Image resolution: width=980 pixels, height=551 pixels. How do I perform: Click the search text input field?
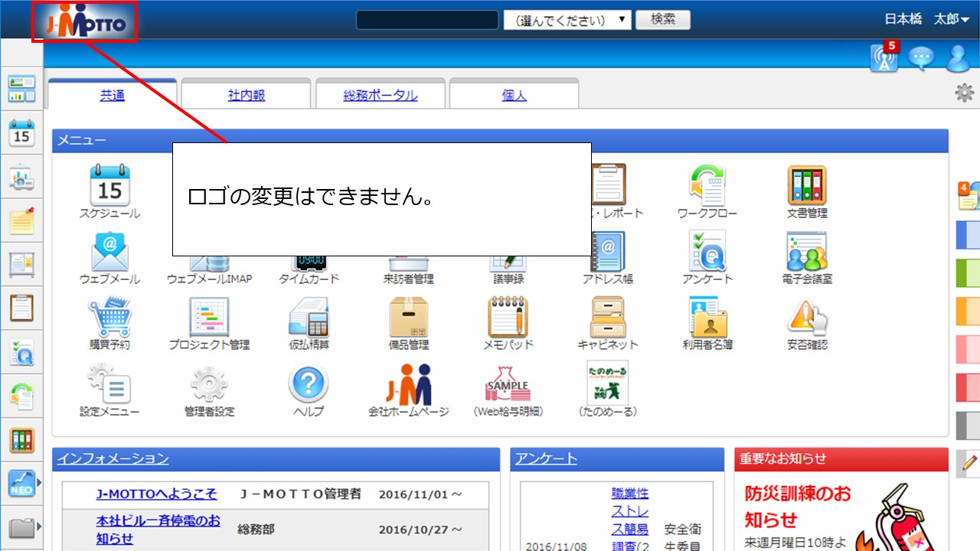(426, 20)
